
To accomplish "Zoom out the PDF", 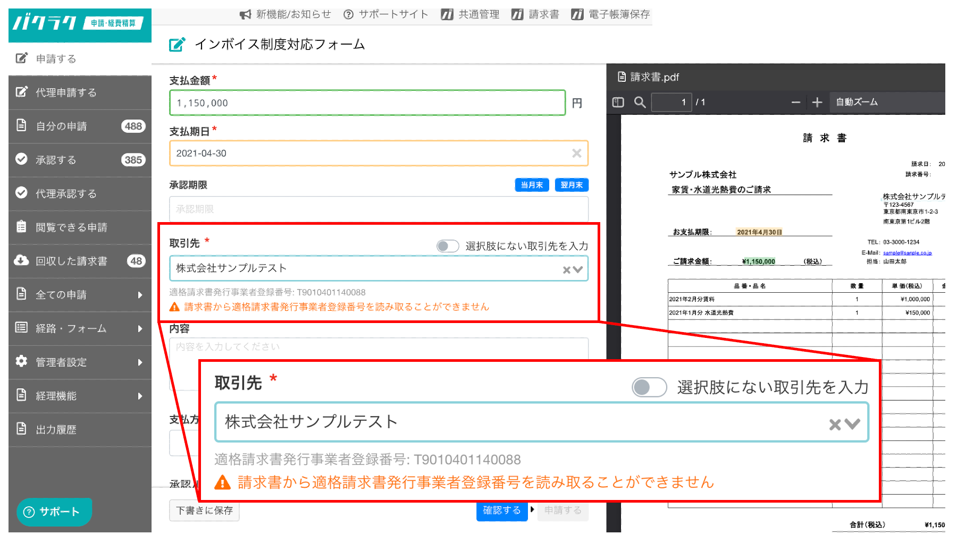I will point(795,102).
